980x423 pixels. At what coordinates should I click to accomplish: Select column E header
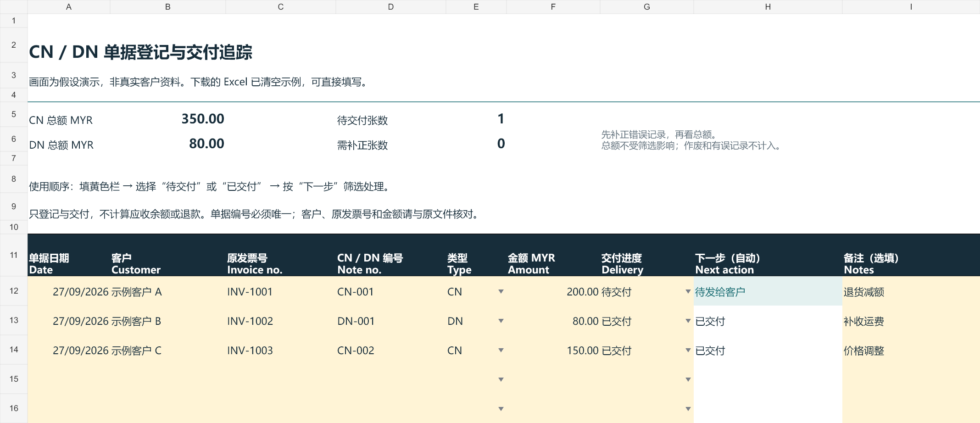pyautogui.click(x=476, y=7)
